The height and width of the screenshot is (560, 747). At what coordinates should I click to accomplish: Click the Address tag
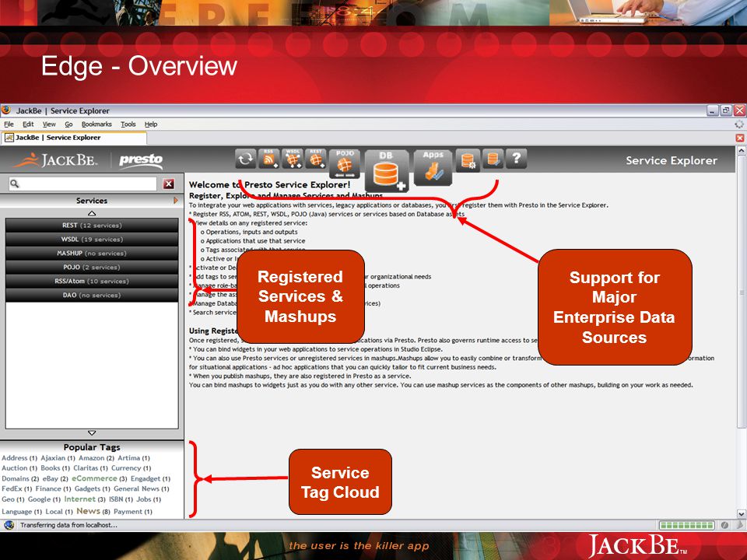[x=14, y=458]
